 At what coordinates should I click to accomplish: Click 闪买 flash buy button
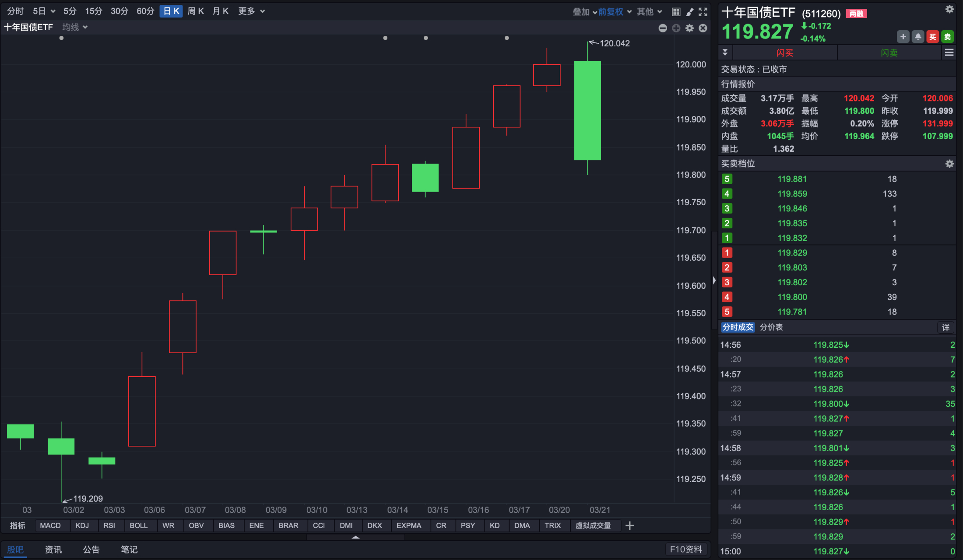(785, 53)
